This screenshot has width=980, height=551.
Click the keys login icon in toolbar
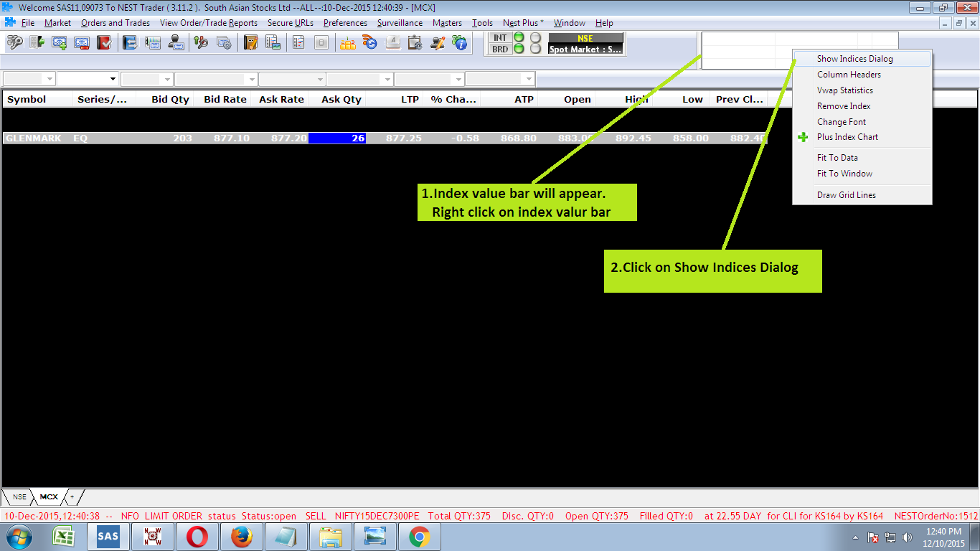coord(14,43)
